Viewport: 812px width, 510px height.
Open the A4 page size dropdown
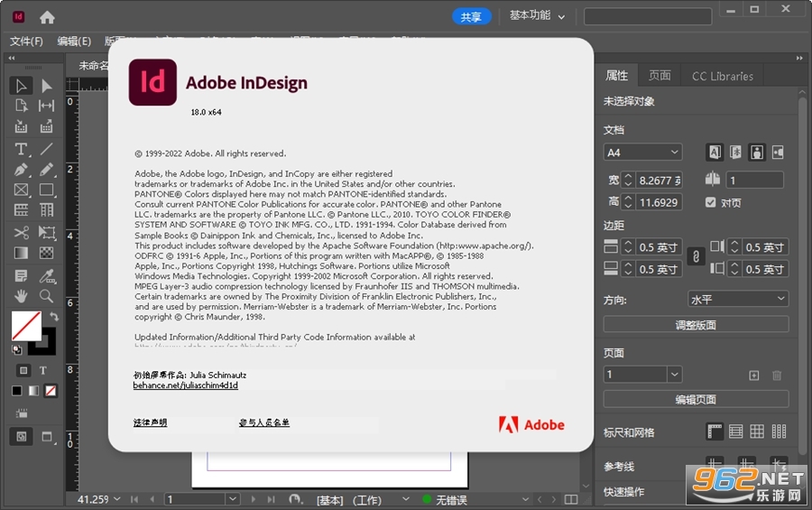point(642,153)
